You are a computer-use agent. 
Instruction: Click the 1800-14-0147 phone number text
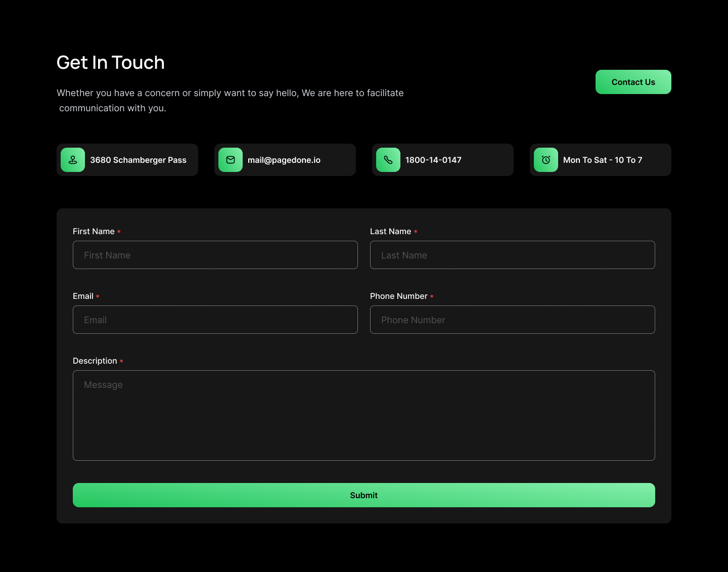433,160
